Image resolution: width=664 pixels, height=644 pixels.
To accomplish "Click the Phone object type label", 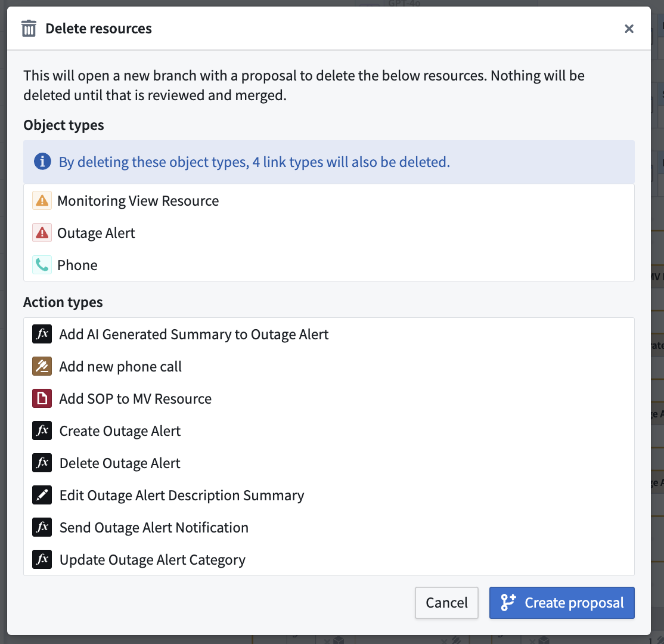I will pyautogui.click(x=77, y=264).
